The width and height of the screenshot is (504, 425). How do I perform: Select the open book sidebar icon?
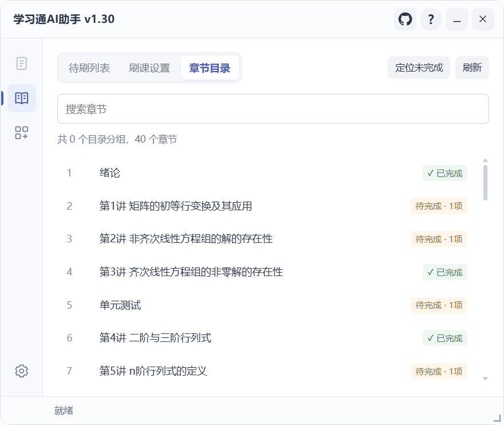[22, 98]
